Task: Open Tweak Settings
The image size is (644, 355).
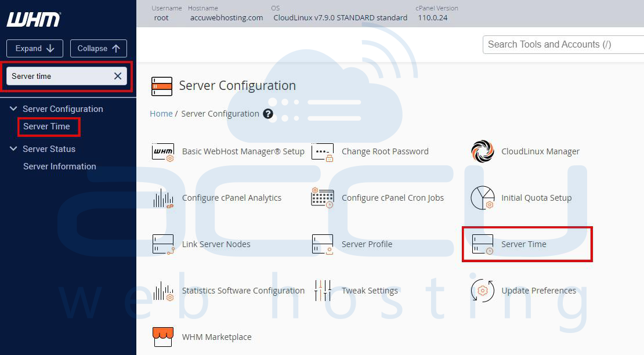Action: (x=369, y=291)
